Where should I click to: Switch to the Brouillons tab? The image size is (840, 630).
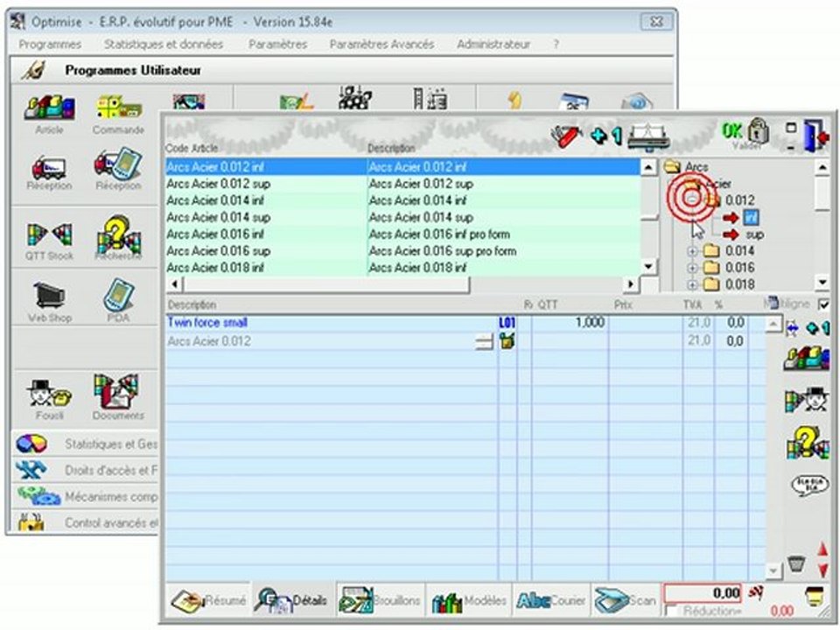[x=379, y=600]
